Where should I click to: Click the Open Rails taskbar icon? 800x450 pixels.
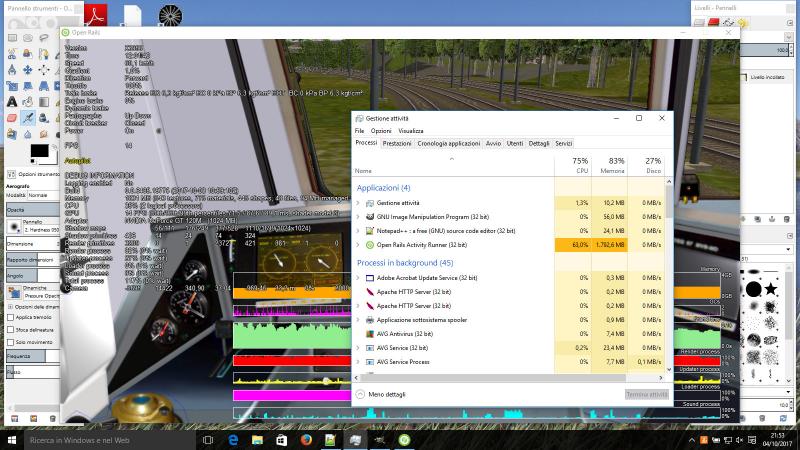(404, 440)
